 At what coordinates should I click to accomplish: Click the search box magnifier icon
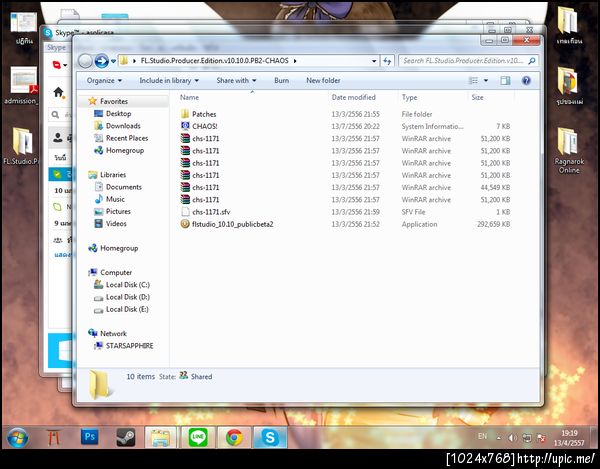tap(532, 60)
